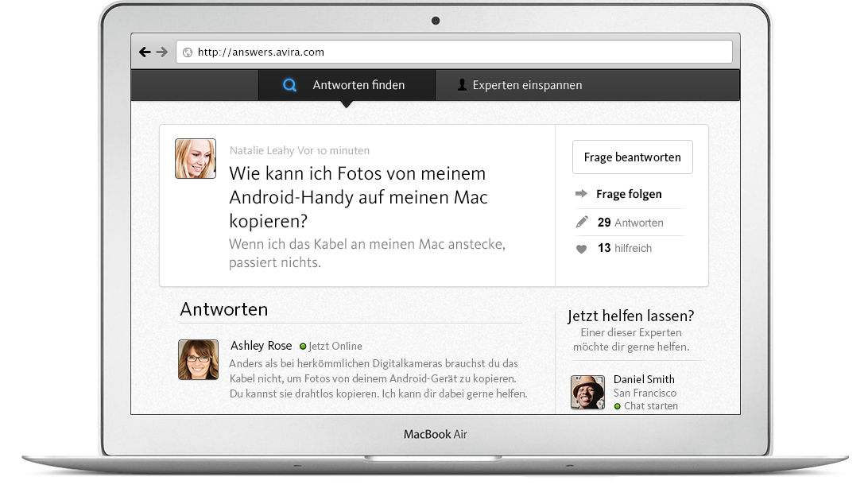Viewport: 868px width, 500px height.
Task: Click the answers.avira.com address field
Action: [454, 52]
